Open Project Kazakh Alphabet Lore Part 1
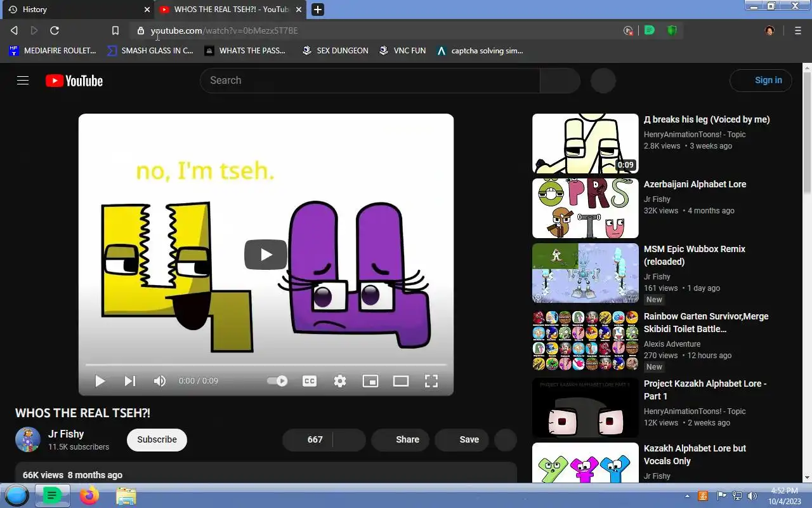Viewport: 812px width, 508px height. [705, 390]
